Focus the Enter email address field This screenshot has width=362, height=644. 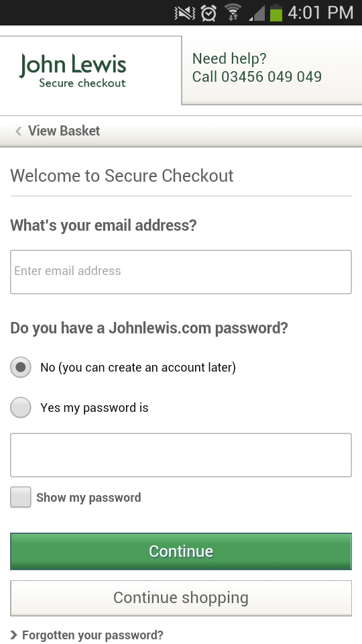tap(181, 272)
